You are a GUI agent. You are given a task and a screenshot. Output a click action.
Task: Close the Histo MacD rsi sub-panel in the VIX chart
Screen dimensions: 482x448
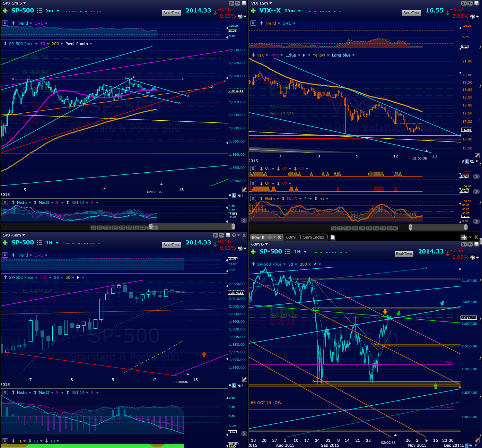pyautogui.click(x=253, y=199)
